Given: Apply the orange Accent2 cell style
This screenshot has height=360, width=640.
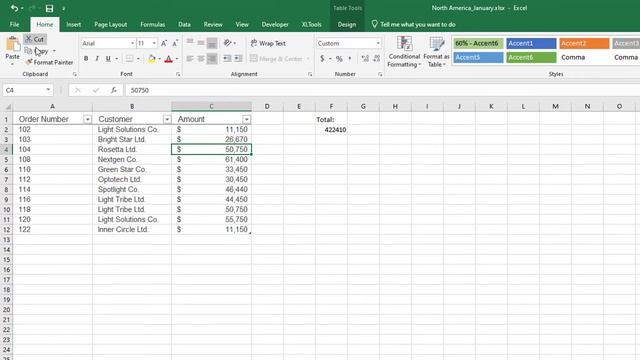Looking at the screenshot, I should point(584,43).
